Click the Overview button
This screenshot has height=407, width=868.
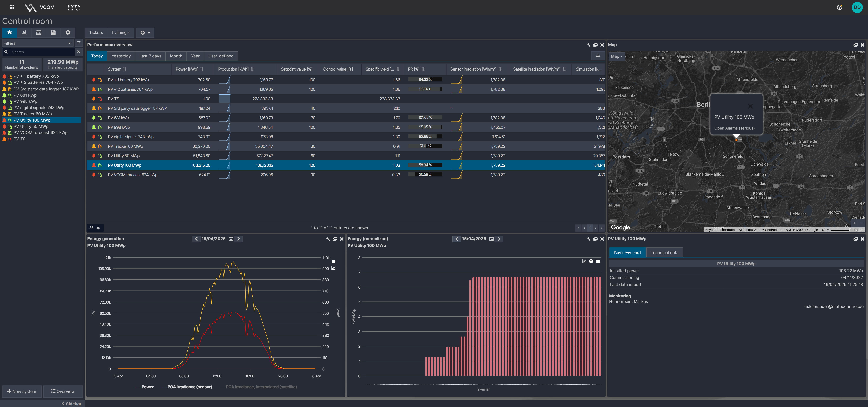tap(63, 391)
